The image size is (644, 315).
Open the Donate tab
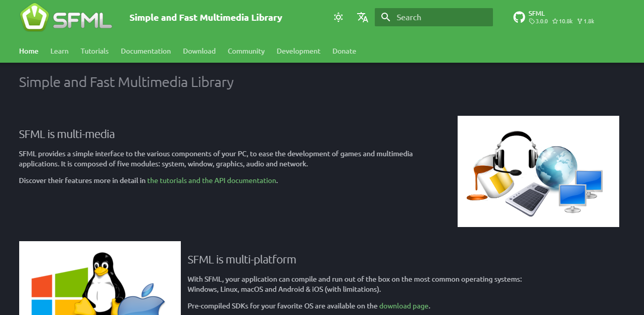pyautogui.click(x=344, y=51)
